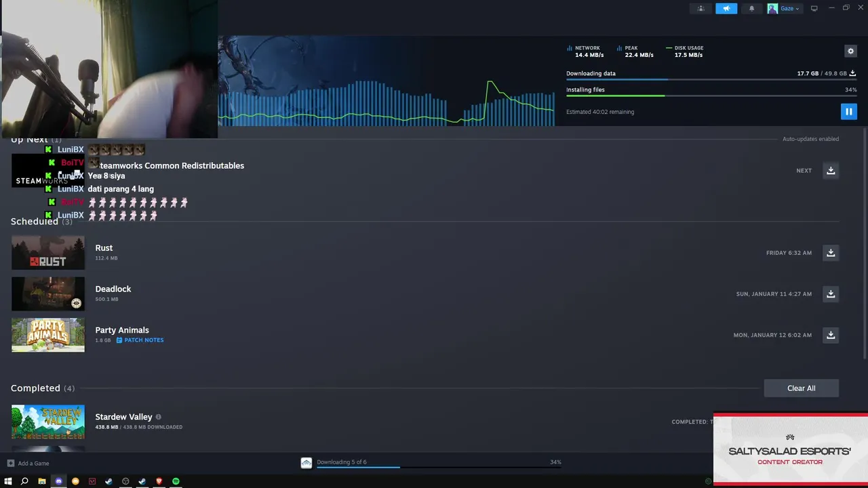Open Windows taskbar search
This screenshot has width=868, height=488.
(x=24, y=481)
